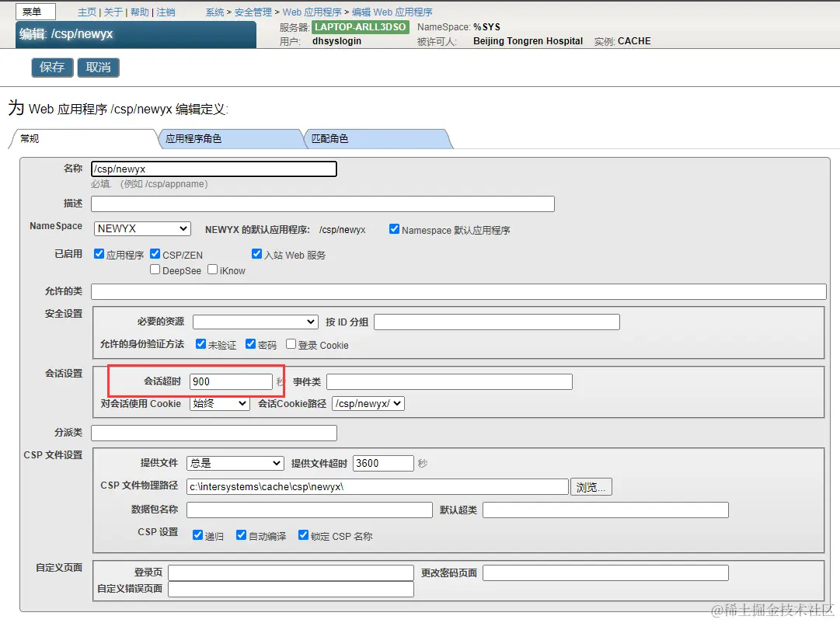
Task: Open the 对会话使用 Cookie dropdown
Action: point(220,403)
